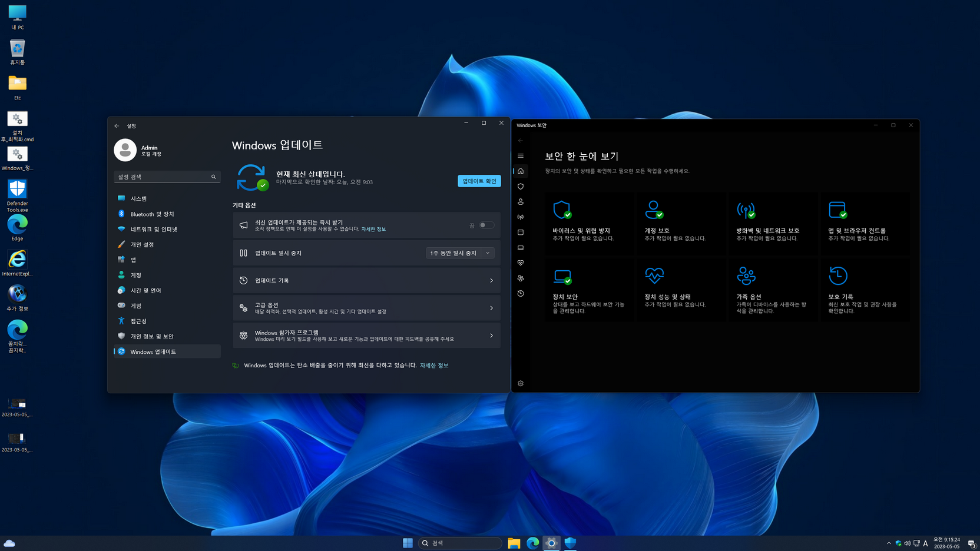Viewport: 980px width, 551px height.
Task: Select 시스템 in the Settings sidebar
Action: coord(167,198)
